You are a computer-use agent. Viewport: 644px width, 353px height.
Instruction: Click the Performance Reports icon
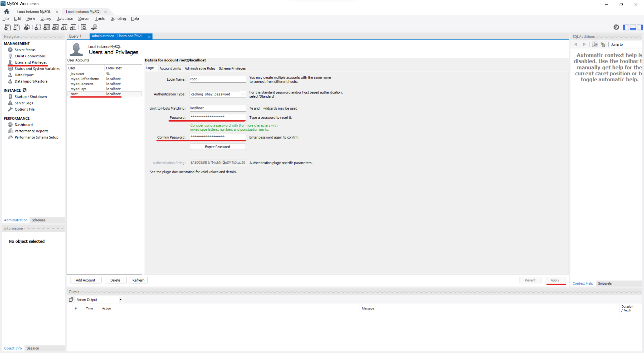pos(11,131)
